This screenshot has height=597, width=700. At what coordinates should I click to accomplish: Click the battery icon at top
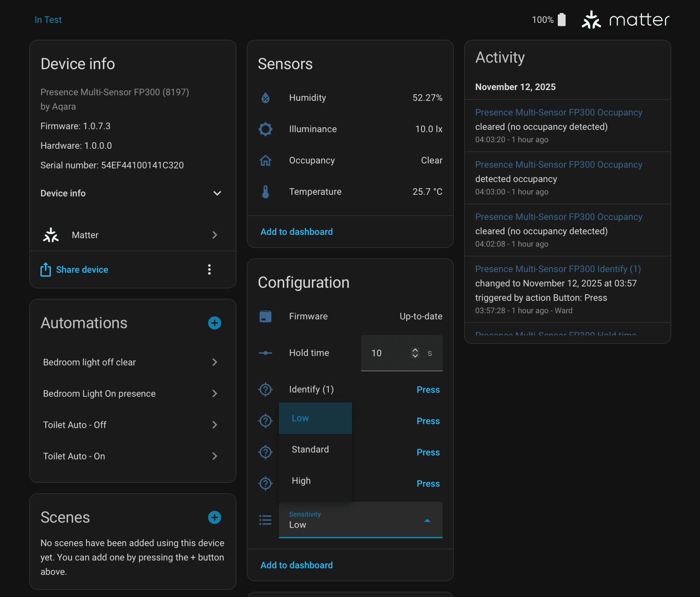click(562, 20)
